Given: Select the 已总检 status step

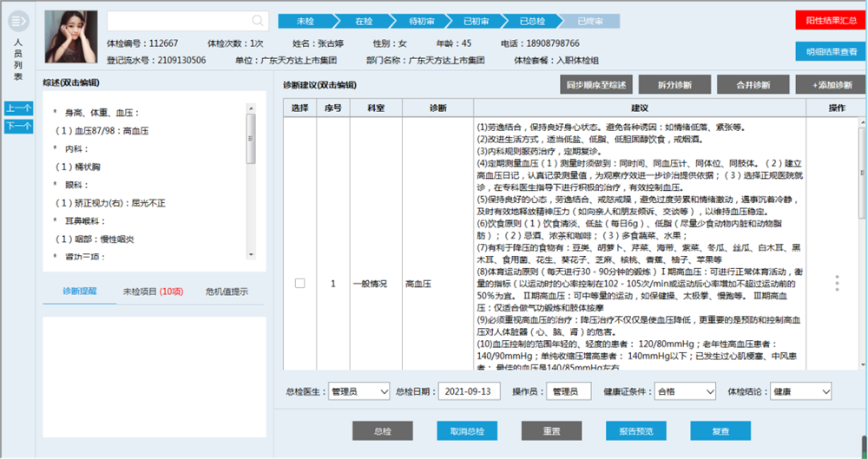Looking at the screenshot, I should tap(531, 21).
